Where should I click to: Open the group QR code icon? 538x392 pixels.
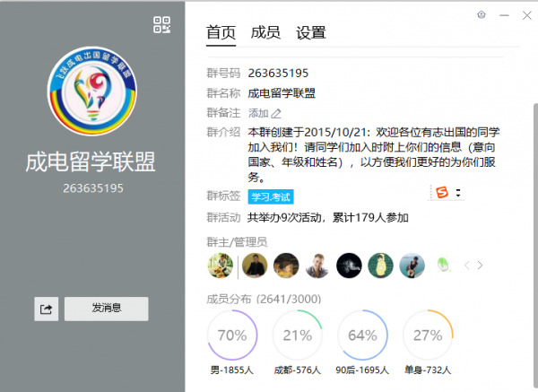click(x=161, y=25)
